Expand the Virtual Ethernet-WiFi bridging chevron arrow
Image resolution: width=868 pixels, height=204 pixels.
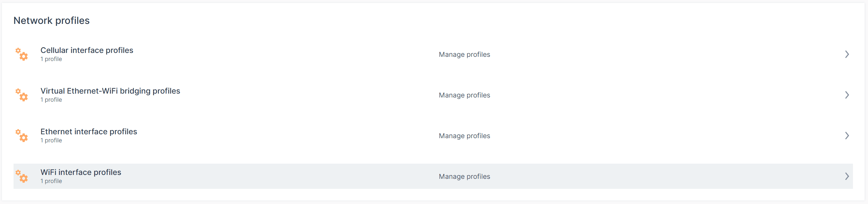pyautogui.click(x=847, y=95)
